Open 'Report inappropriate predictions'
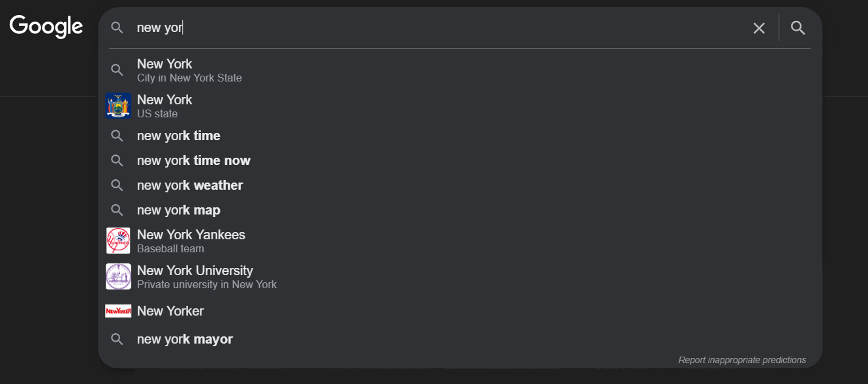868x384 pixels. (x=742, y=359)
